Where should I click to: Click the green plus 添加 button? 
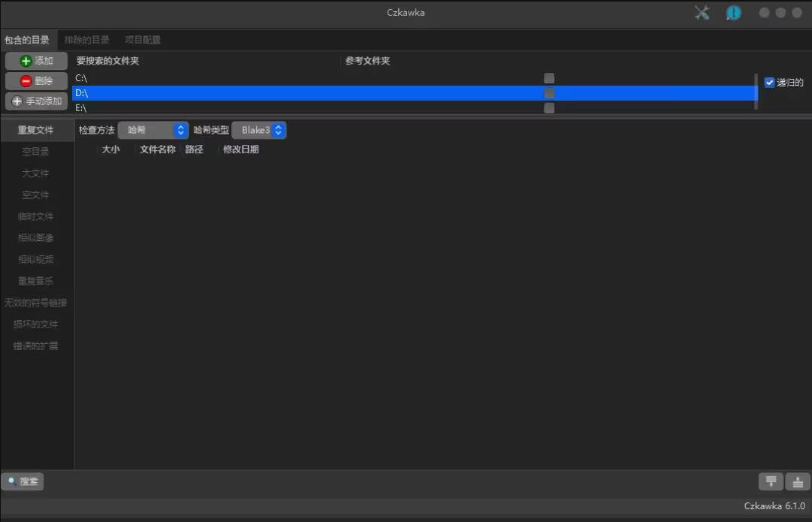(37, 61)
